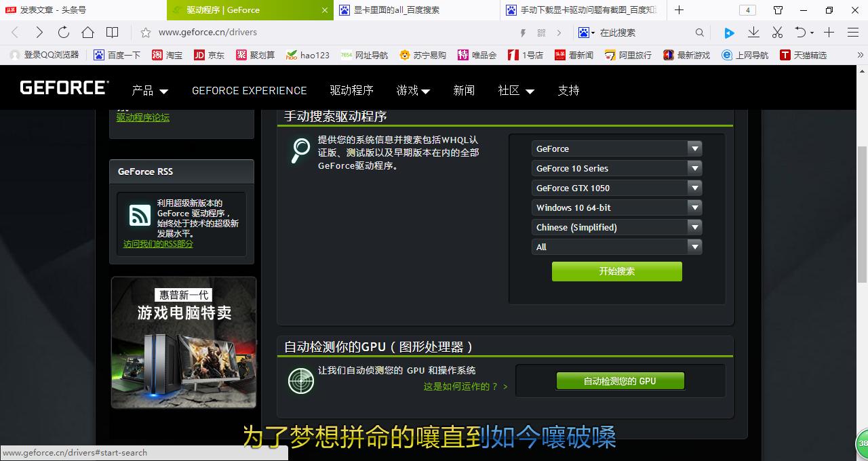Click the browser refresh icon

(x=64, y=33)
